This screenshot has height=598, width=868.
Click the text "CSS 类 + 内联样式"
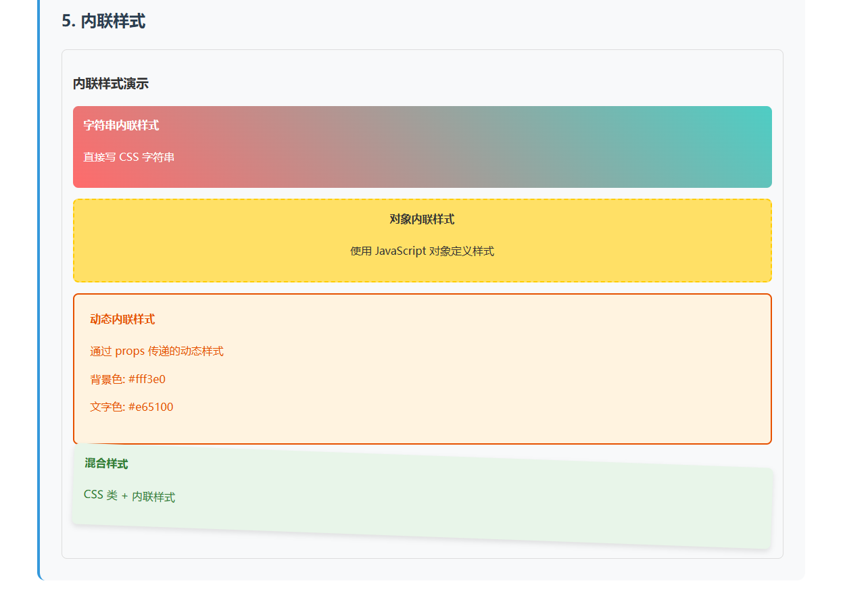[129, 496]
